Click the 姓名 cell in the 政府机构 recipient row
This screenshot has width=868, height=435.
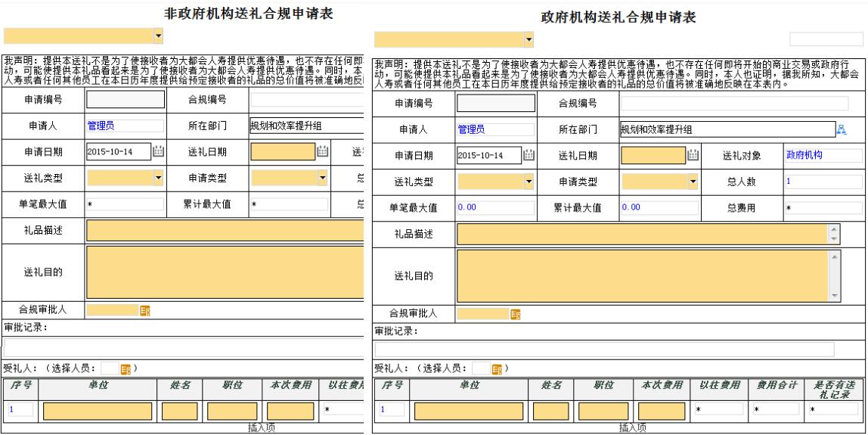point(550,412)
